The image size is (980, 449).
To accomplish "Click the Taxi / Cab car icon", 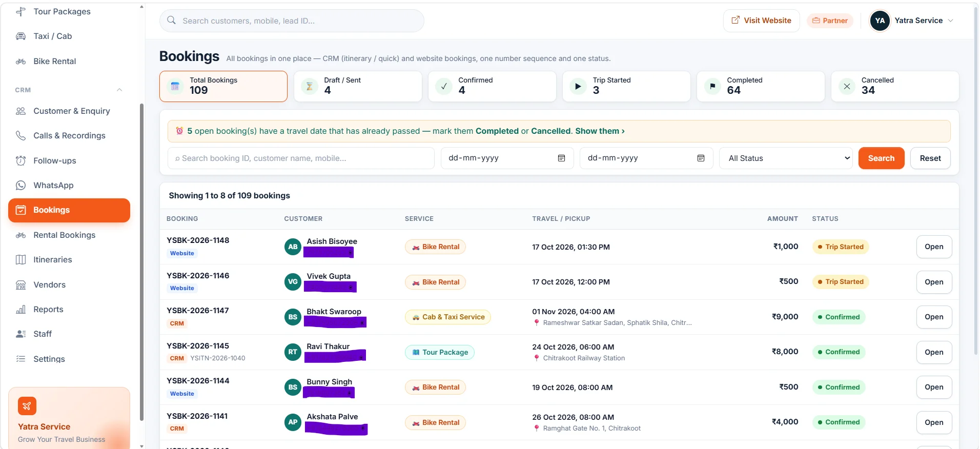I will [x=21, y=36].
